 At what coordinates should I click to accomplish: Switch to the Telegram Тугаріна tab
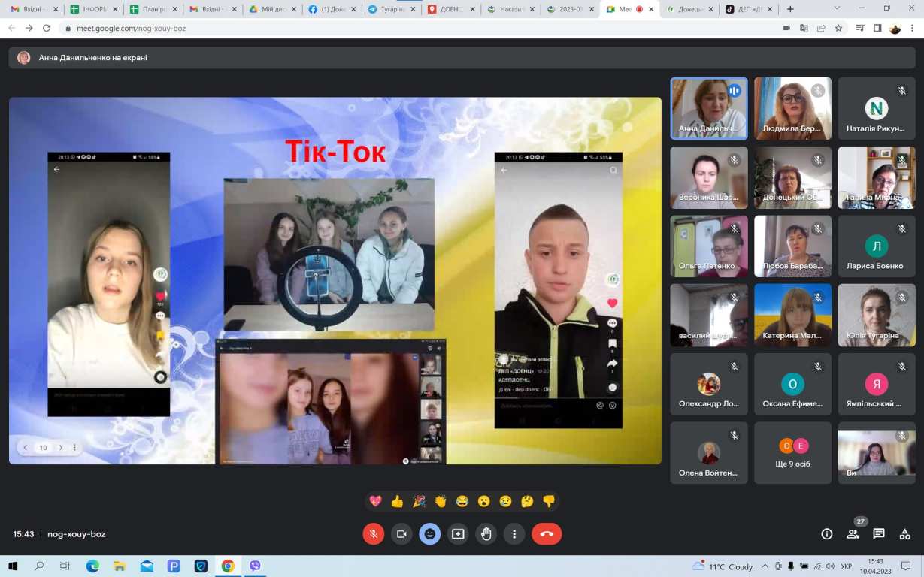click(389, 9)
